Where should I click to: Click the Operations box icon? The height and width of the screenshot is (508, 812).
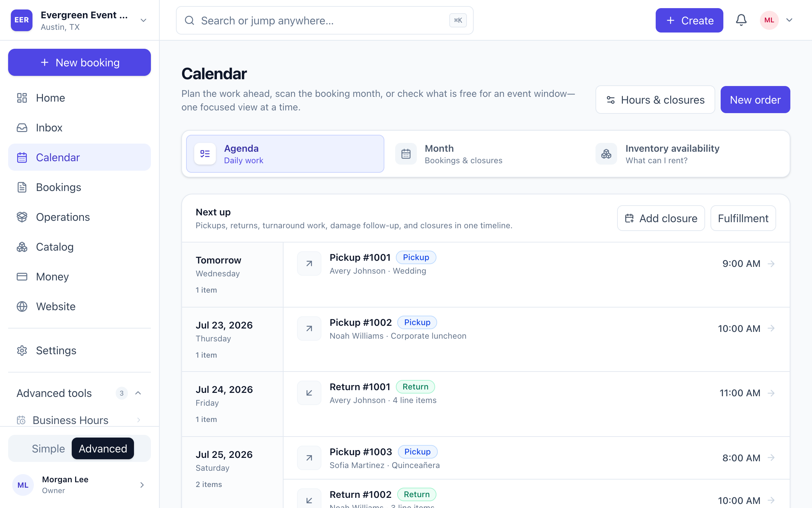[22, 217]
